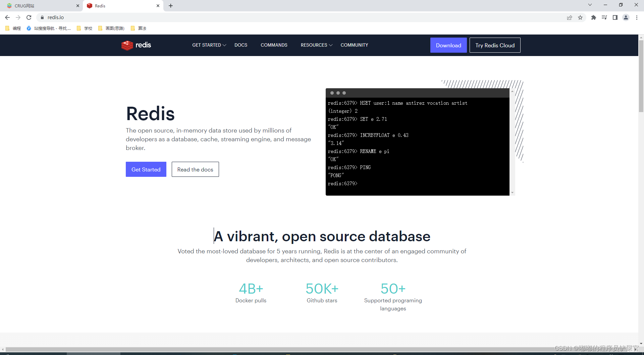Reload the redis.io page
644x355 pixels.
pyautogui.click(x=29, y=17)
